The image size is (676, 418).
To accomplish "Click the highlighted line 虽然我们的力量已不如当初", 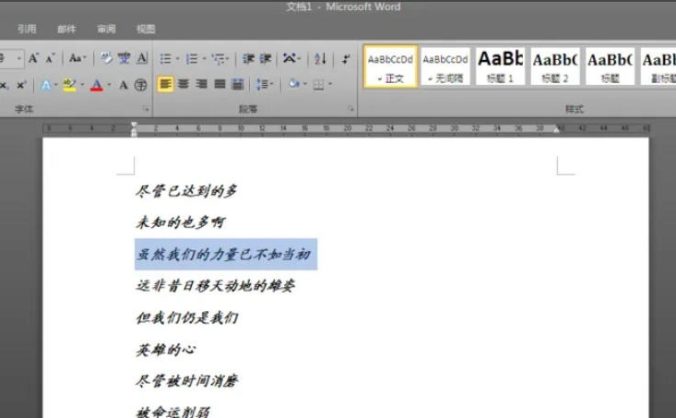I will (x=223, y=254).
